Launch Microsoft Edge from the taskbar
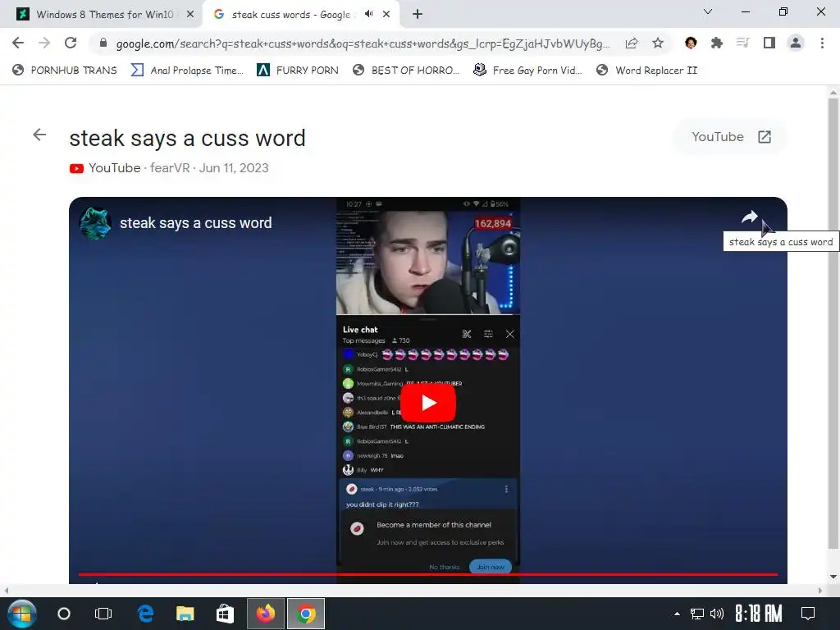Viewport: 840px width, 630px height. click(x=145, y=614)
